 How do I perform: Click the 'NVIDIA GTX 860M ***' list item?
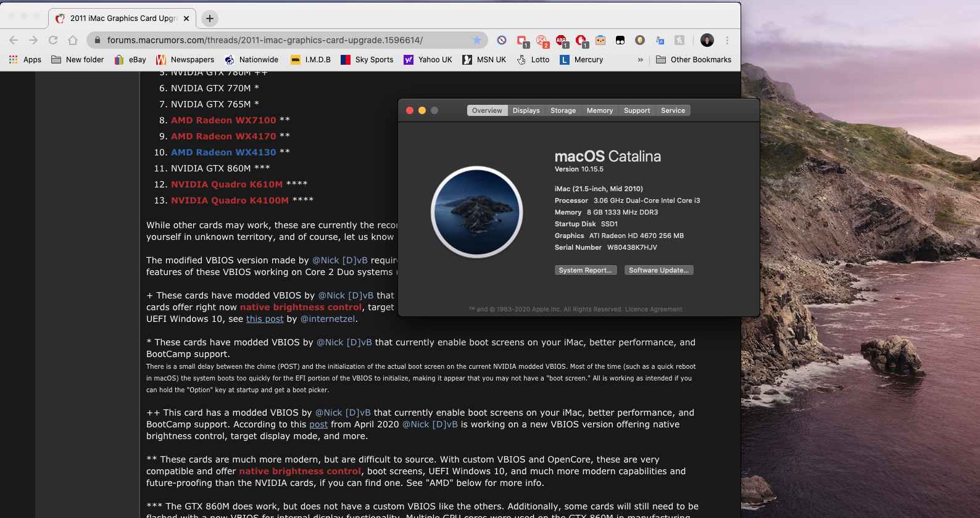pyautogui.click(x=220, y=168)
